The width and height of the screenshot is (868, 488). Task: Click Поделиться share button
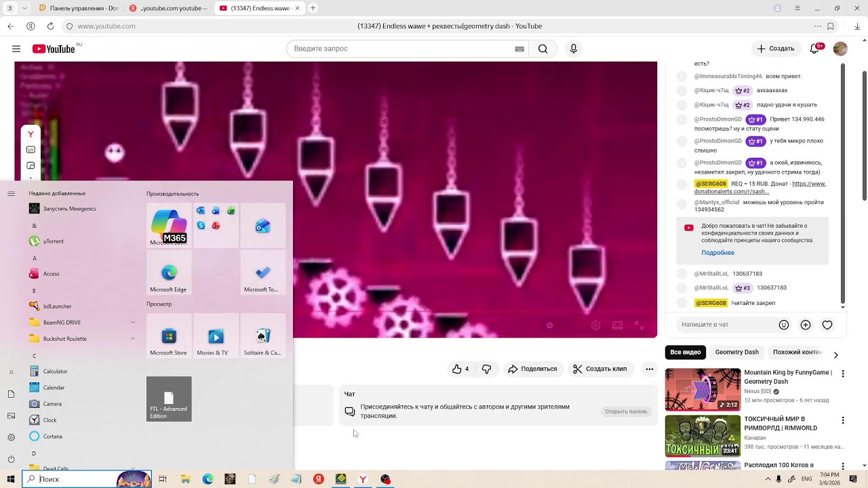point(532,369)
